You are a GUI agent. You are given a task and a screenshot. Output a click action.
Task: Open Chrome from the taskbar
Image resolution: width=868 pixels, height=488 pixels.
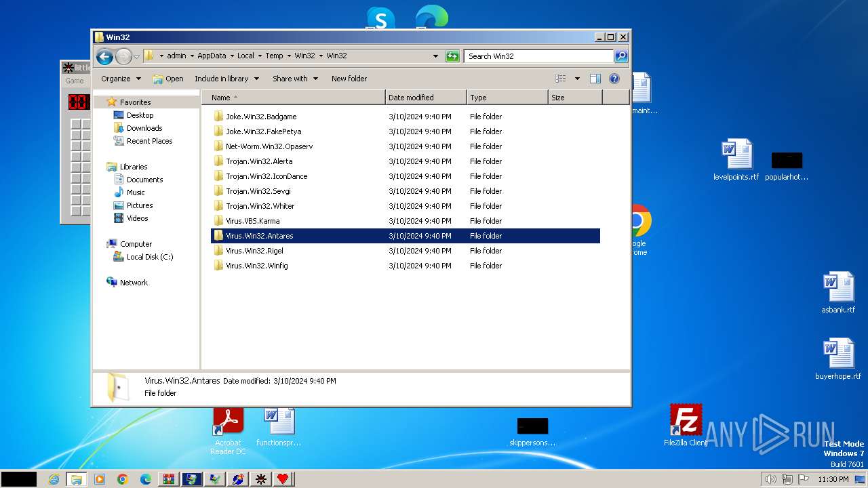pos(123,479)
